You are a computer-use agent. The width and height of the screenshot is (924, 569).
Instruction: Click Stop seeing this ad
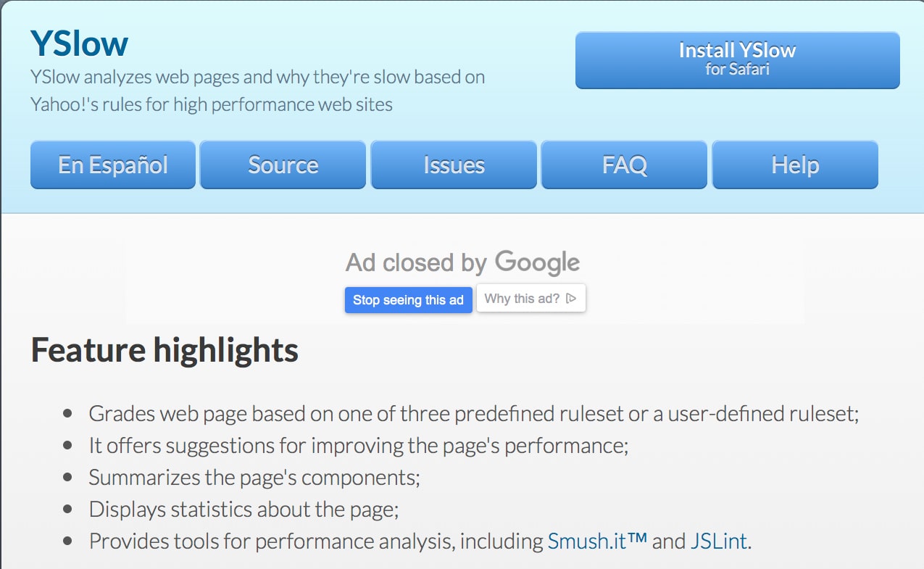408,299
